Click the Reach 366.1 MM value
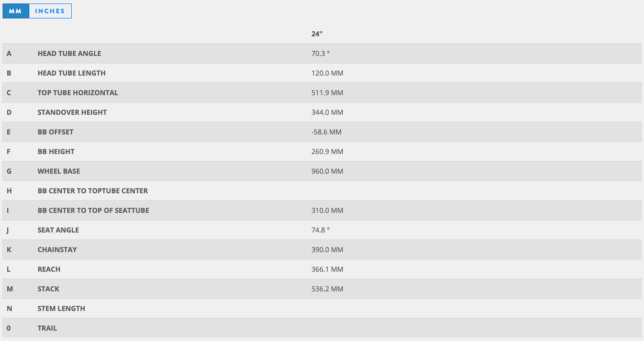This screenshot has height=341, width=644. point(327,269)
